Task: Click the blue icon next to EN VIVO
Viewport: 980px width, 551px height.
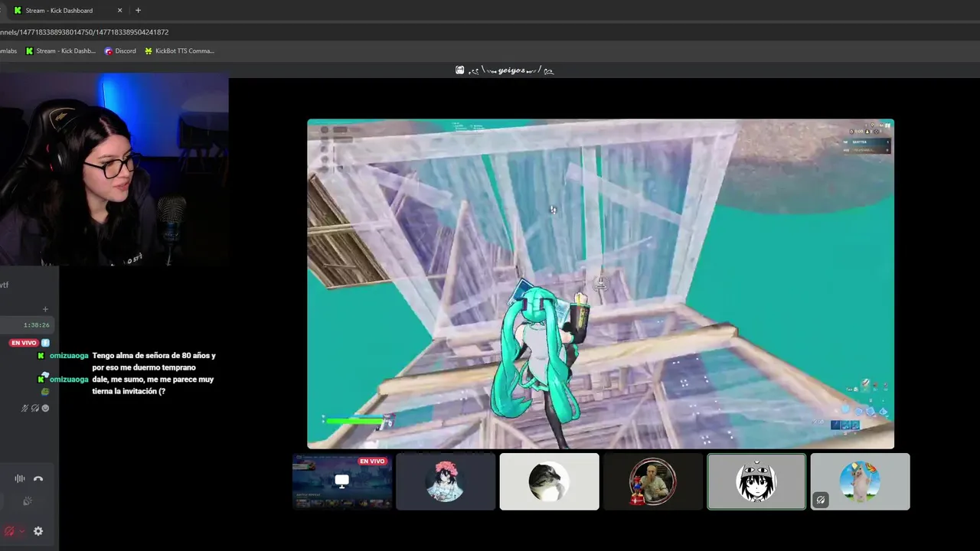Action: coord(45,343)
